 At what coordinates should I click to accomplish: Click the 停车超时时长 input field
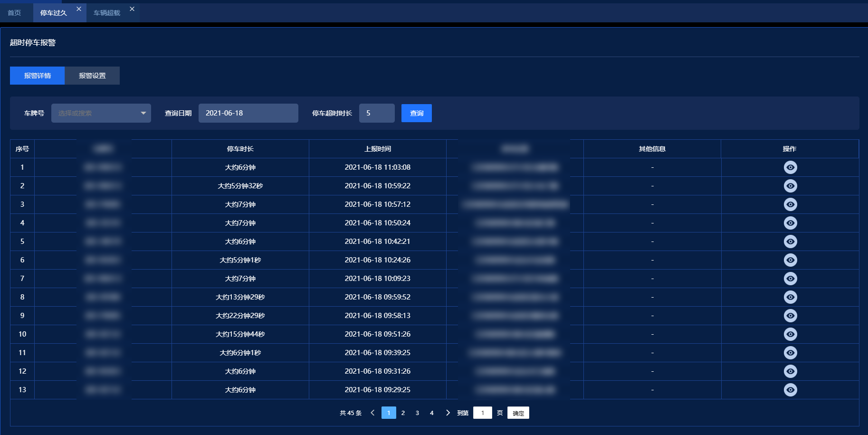[x=376, y=113]
